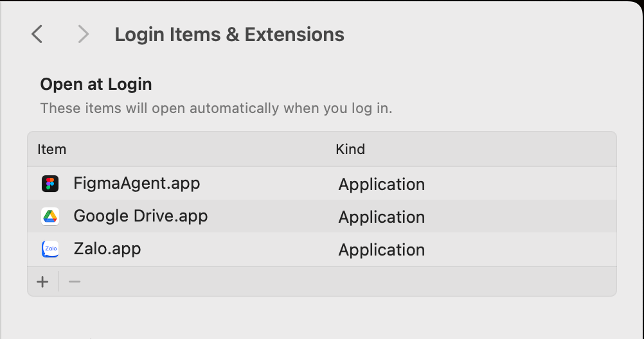Click Application kind for Google Drive row
The width and height of the screenshot is (644, 339).
click(381, 217)
